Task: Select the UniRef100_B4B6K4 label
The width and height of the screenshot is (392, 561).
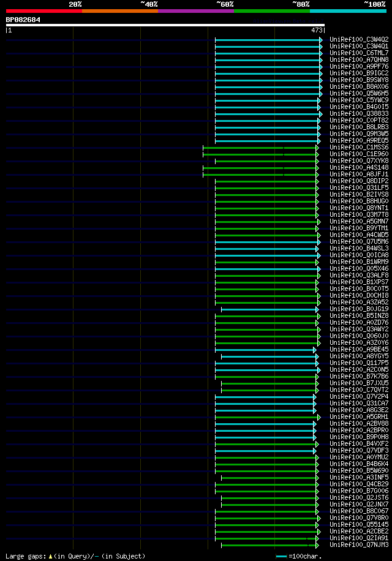Action: [x=359, y=464]
